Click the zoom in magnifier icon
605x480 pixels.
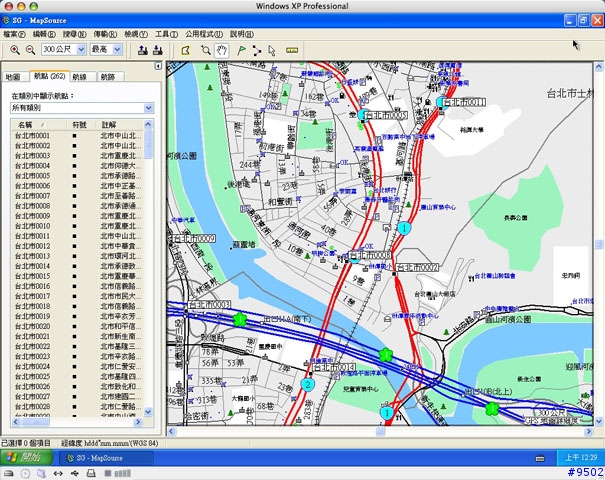point(15,50)
